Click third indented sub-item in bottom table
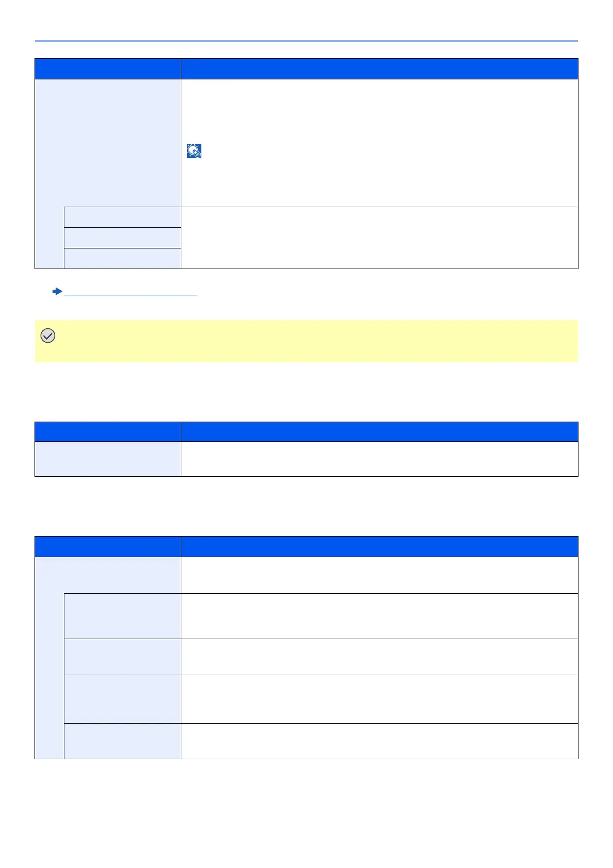 pos(122,699)
